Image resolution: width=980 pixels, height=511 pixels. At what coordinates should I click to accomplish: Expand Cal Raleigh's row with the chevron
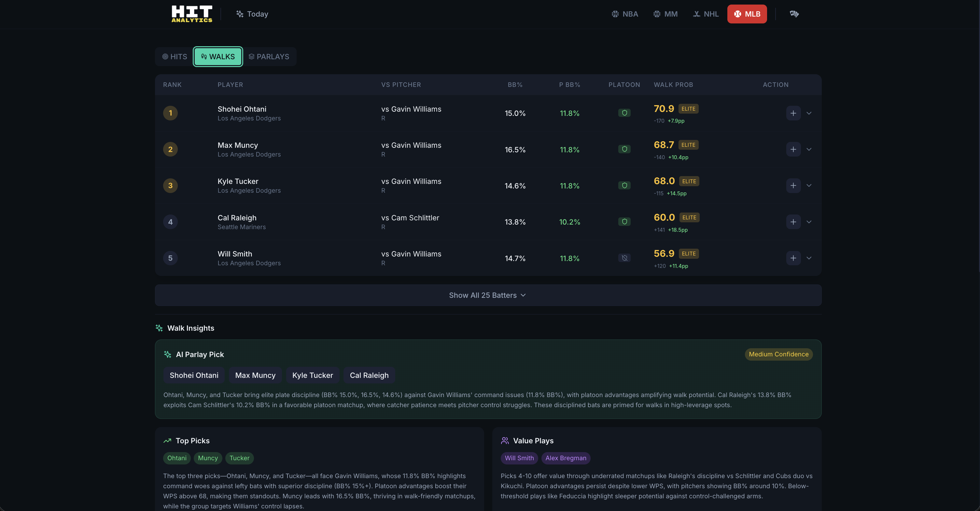(x=809, y=222)
